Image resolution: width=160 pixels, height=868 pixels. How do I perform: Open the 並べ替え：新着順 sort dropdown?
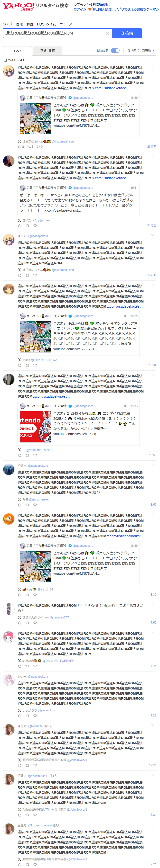click(141, 51)
